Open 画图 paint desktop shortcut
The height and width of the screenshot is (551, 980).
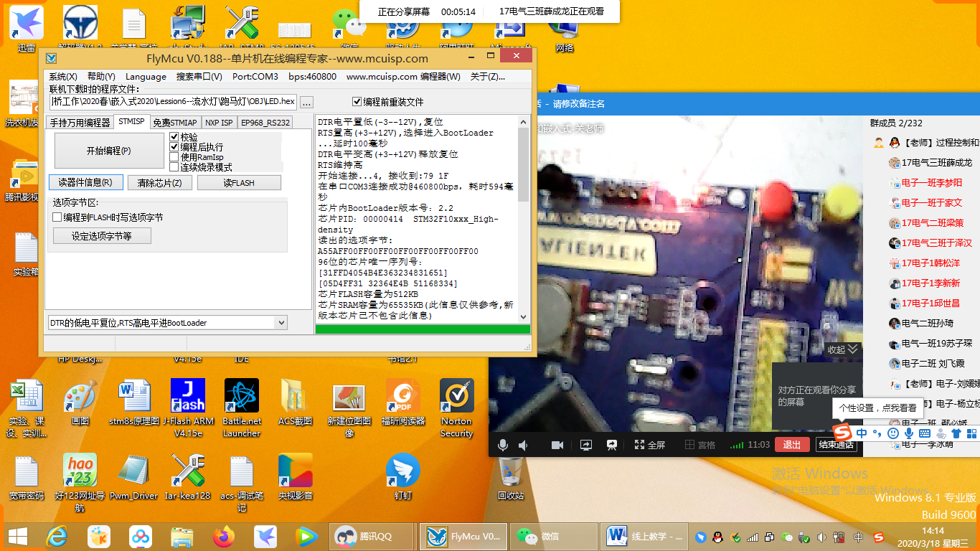click(x=80, y=403)
